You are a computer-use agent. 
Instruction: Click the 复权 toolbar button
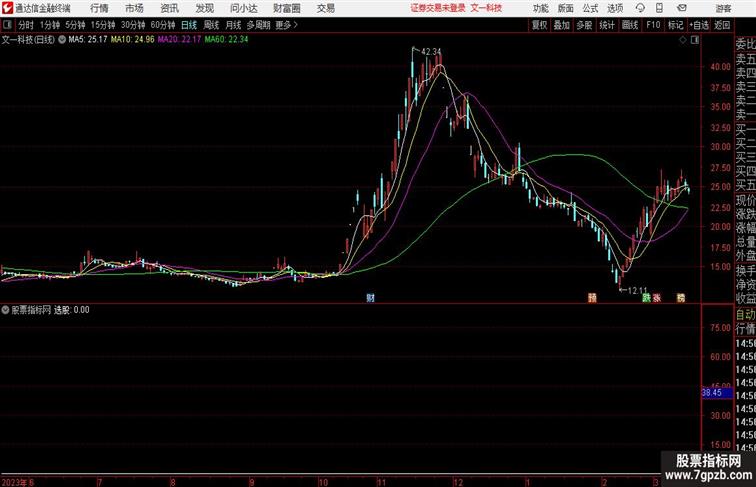point(539,25)
